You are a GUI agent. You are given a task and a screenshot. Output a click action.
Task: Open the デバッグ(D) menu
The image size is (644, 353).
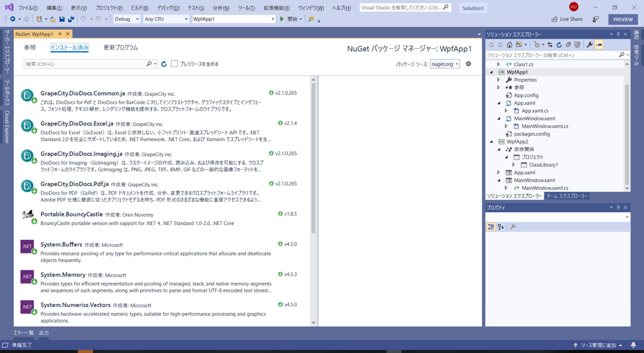(x=169, y=8)
